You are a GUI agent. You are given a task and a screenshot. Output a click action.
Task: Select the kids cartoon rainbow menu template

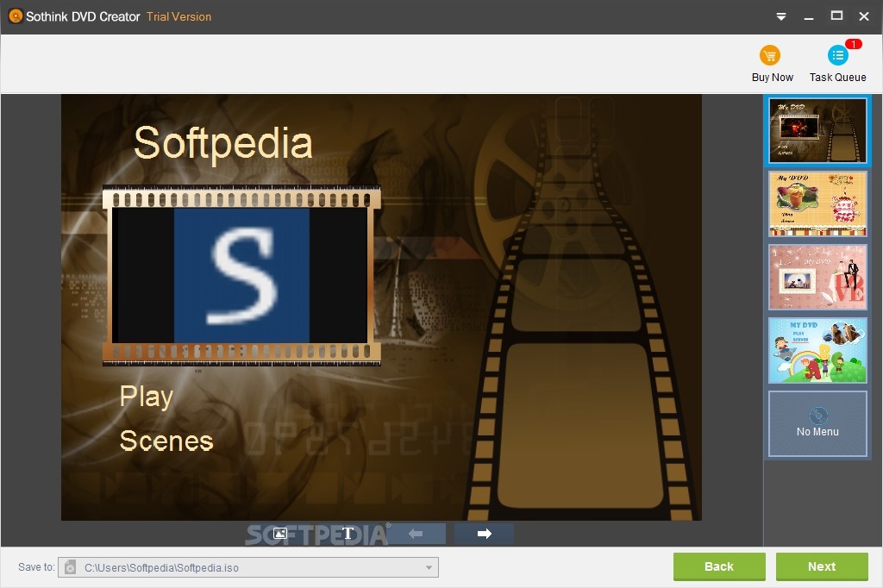[817, 350]
